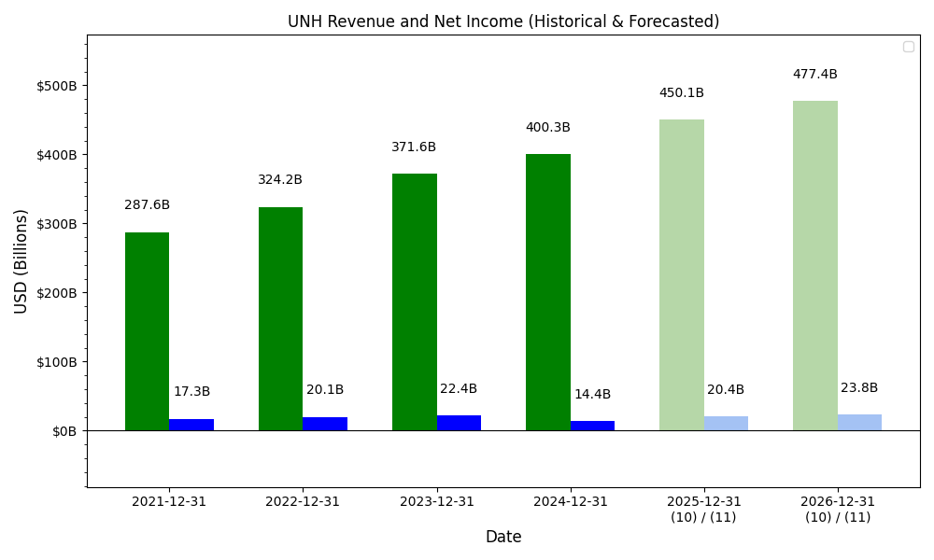Select the 2024 green revenue bar
934x560 pixels.
click(548, 292)
